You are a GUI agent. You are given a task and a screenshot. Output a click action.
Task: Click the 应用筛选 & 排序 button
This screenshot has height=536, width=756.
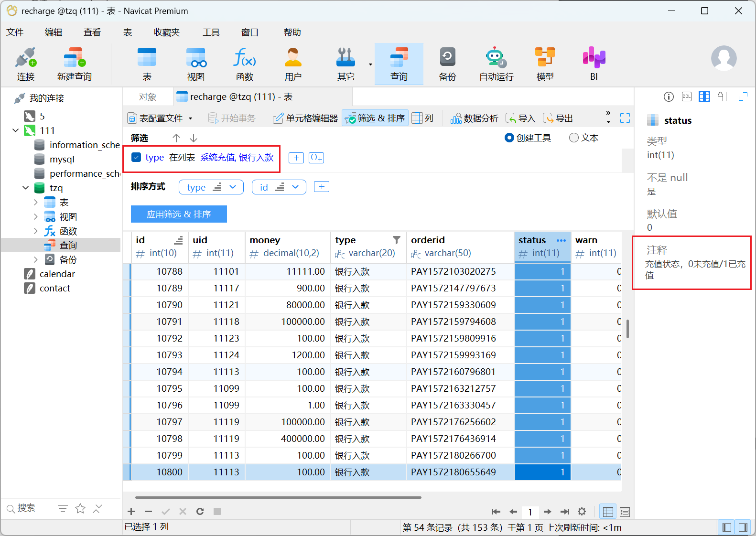tap(179, 214)
